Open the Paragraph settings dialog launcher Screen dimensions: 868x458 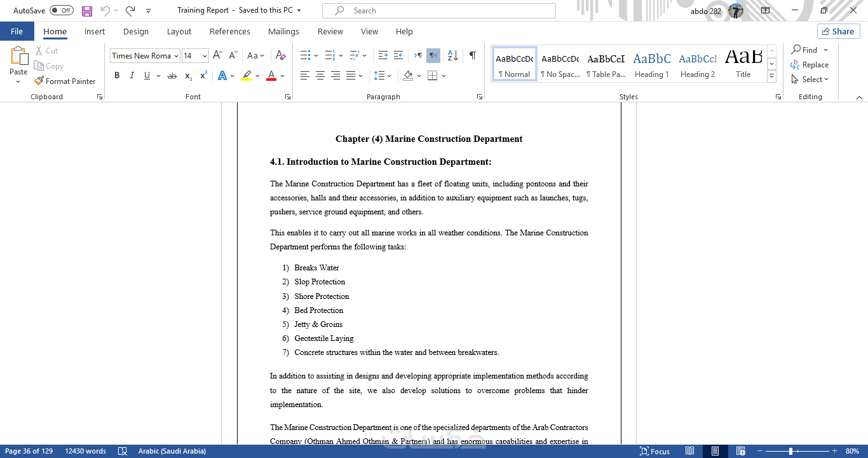click(480, 97)
